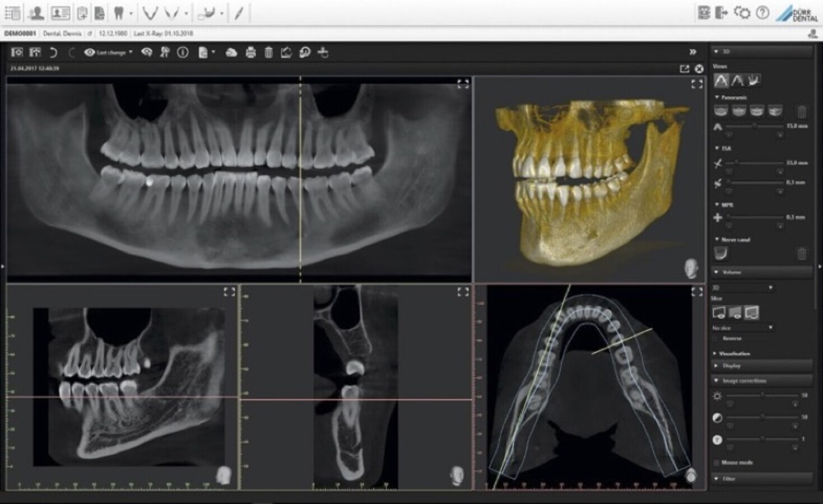This screenshot has width=823, height=504.
Task: Open the image information icon
Action: pyautogui.click(x=183, y=53)
